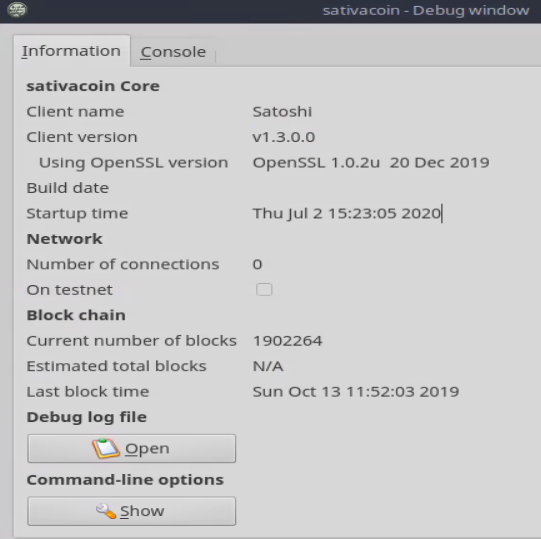Click the Current number of blocks value
This screenshot has height=539, width=541.
pyautogui.click(x=287, y=341)
